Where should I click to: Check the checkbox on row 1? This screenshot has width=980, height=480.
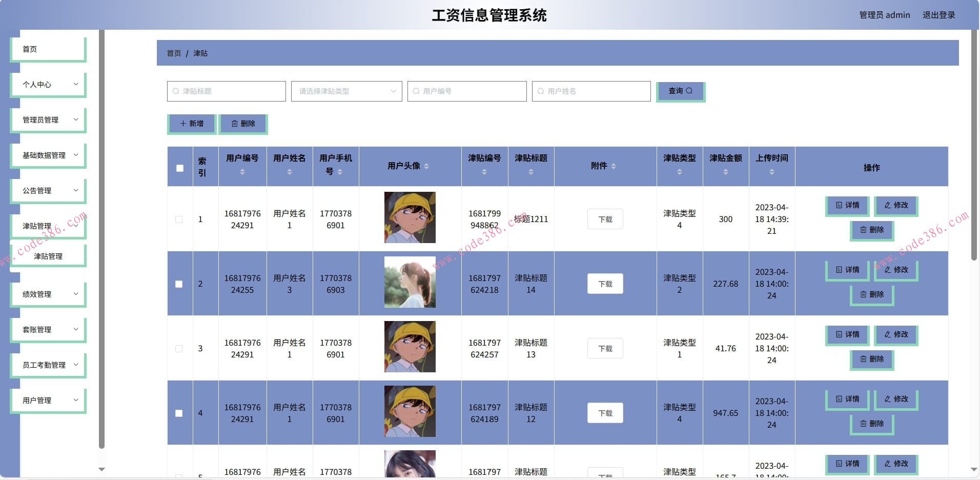coord(179,219)
